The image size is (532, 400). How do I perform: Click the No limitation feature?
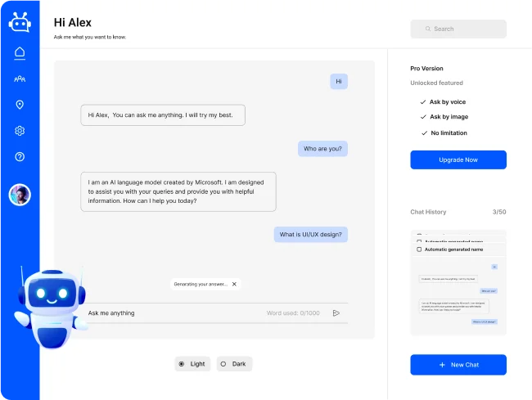(444, 133)
